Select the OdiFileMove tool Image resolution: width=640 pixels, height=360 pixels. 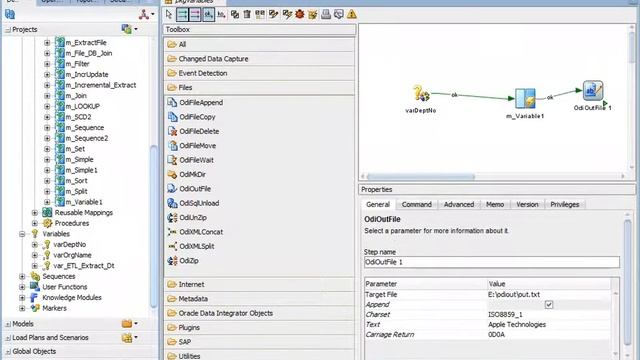coord(198,146)
